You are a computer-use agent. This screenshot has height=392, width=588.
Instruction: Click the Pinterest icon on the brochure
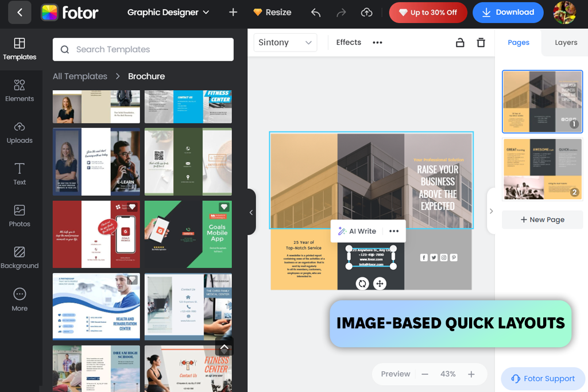(x=454, y=258)
